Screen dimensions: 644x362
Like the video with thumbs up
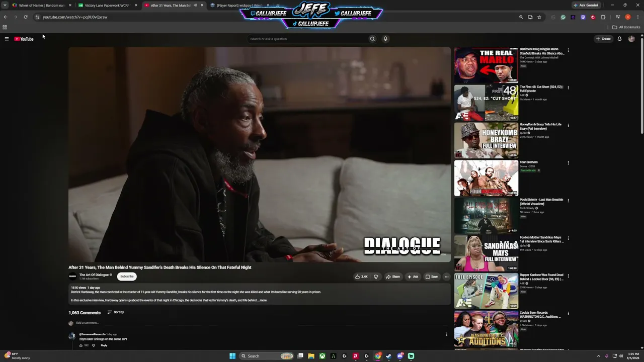point(361,277)
